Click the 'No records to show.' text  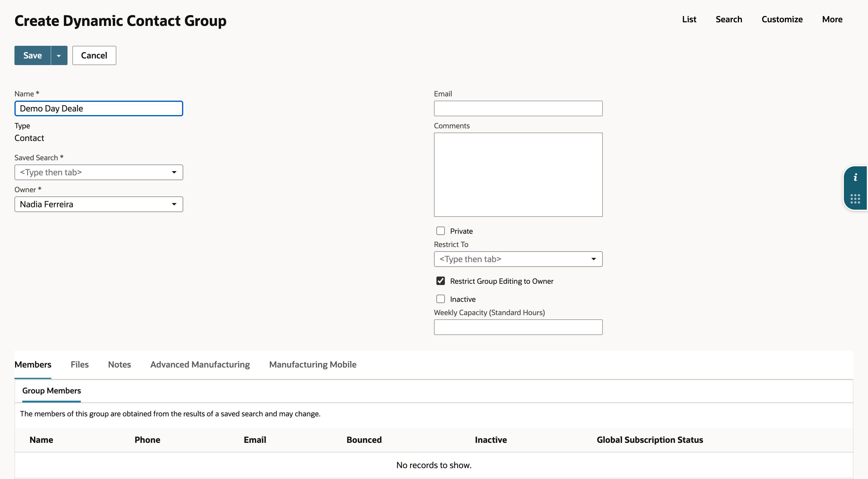[434, 465]
